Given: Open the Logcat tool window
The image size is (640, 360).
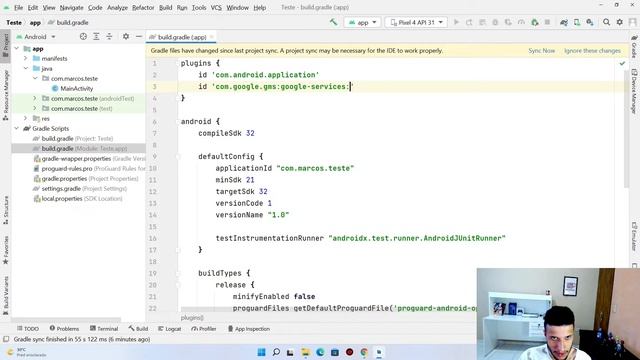Looking at the screenshot, I should point(169,329).
